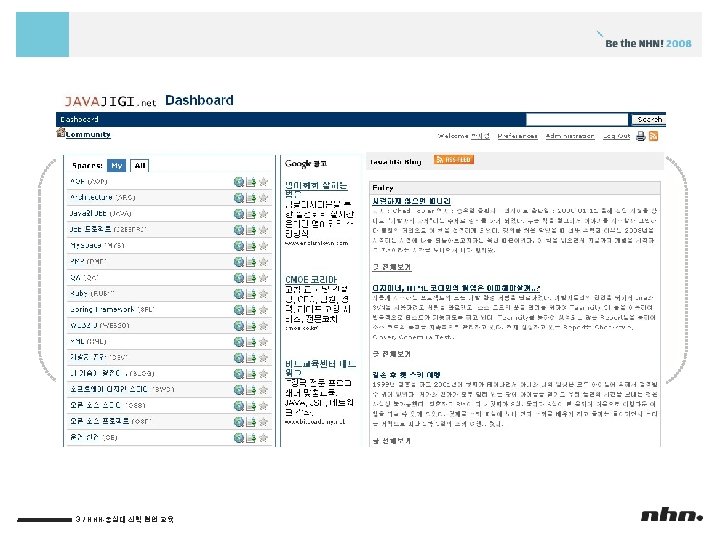720x540 pixels.
Task: Toggle the favourite star for the Architecture space
Action: [263, 198]
